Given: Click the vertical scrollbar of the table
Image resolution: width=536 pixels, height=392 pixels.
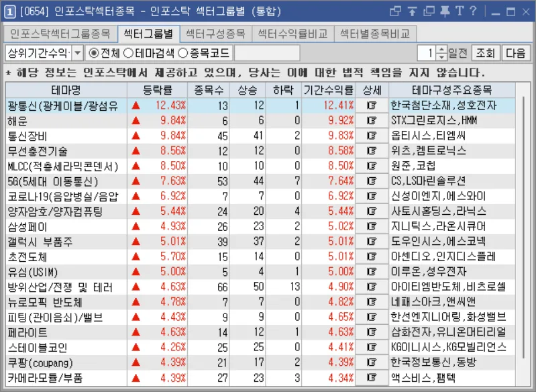Looking at the screenshot, I should click(523, 228).
